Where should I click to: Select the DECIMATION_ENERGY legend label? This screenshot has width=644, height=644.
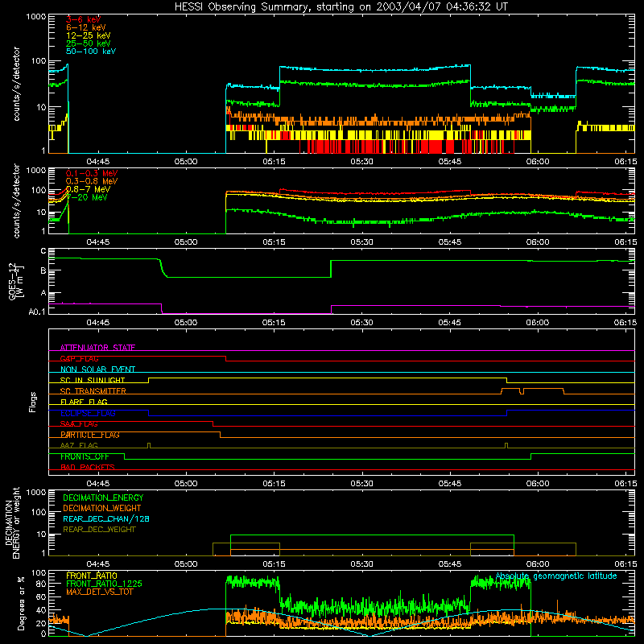point(103,497)
